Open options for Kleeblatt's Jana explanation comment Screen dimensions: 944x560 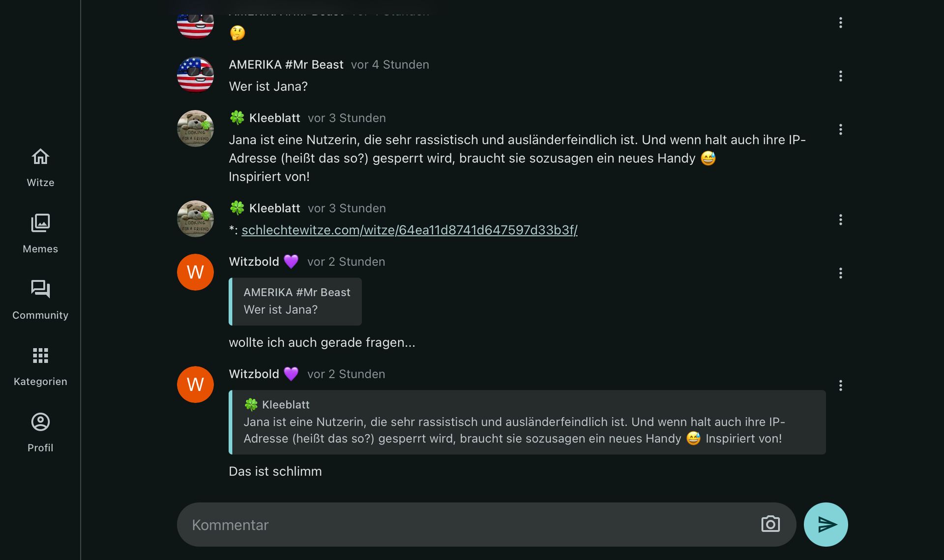[840, 130]
